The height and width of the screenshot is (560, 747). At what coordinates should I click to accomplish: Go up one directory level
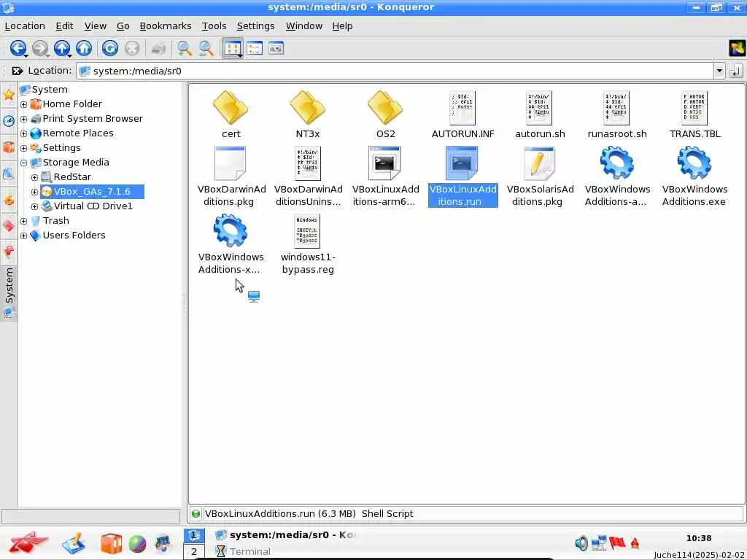(x=62, y=48)
